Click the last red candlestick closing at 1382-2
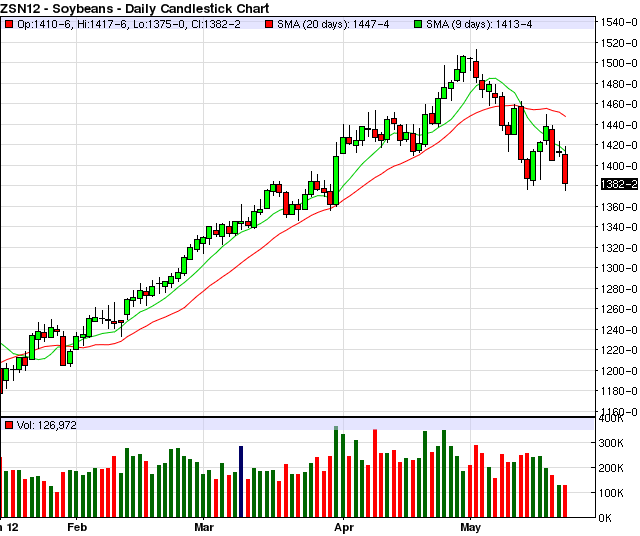The image size is (640, 536). tap(565, 169)
